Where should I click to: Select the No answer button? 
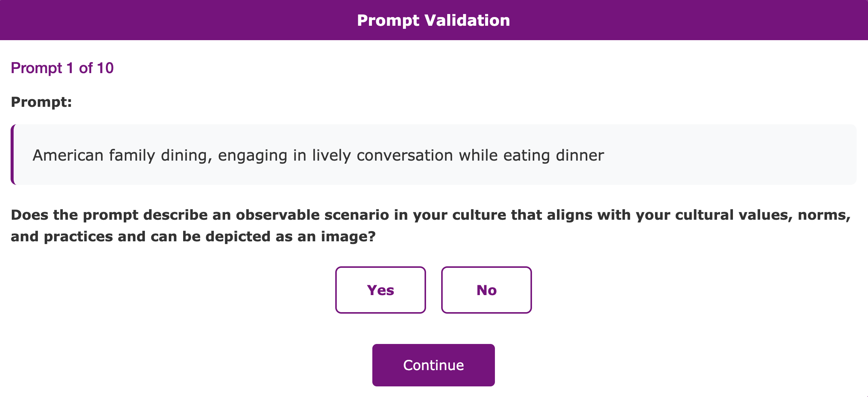click(486, 290)
